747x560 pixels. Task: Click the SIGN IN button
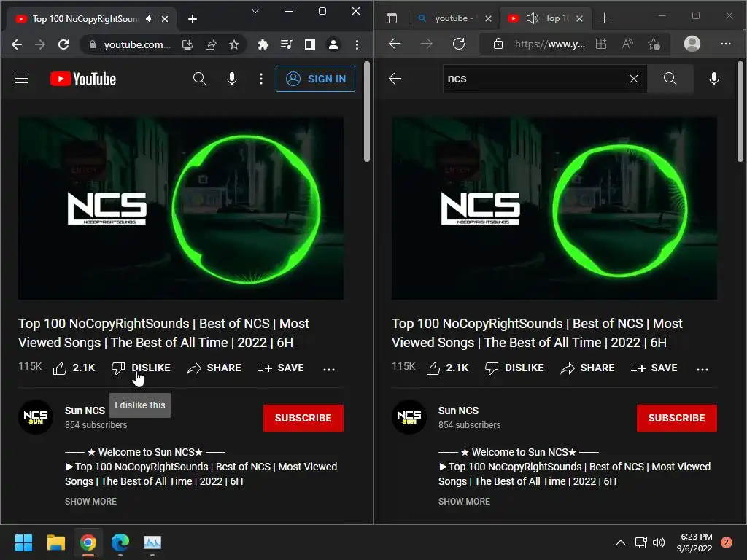(x=315, y=79)
